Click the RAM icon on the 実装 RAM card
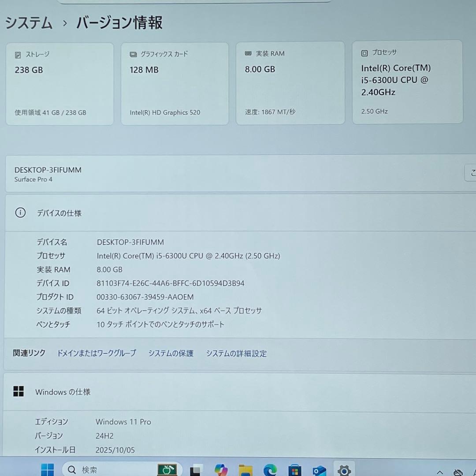 coord(248,53)
